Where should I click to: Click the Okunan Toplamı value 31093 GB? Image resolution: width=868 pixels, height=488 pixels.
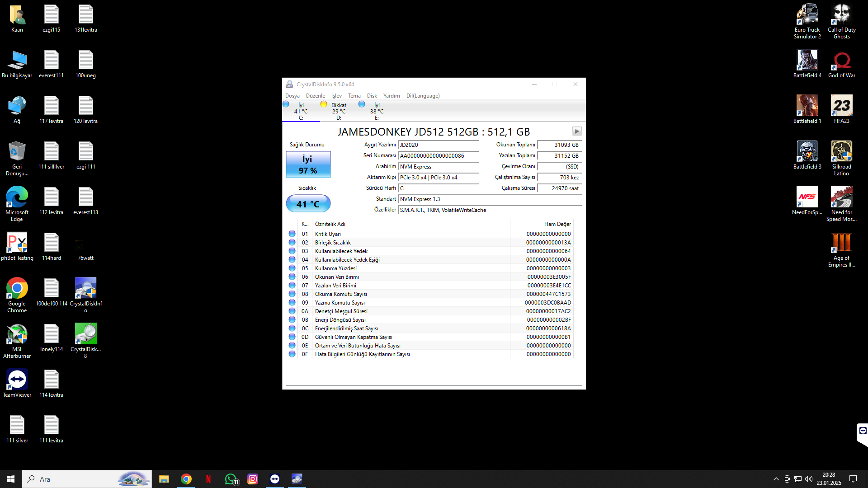click(x=559, y=145)
